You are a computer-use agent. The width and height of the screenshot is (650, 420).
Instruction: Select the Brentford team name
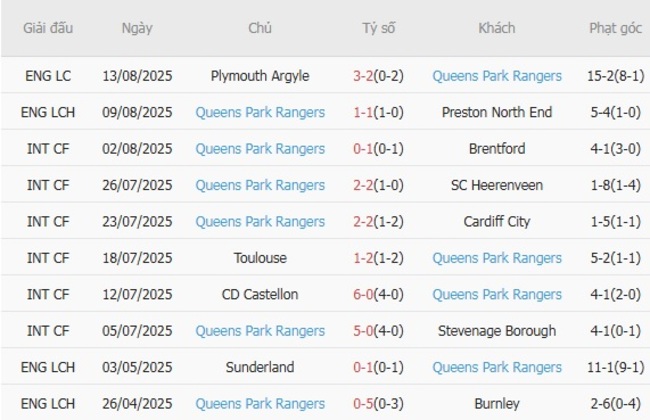coord(497,149)
